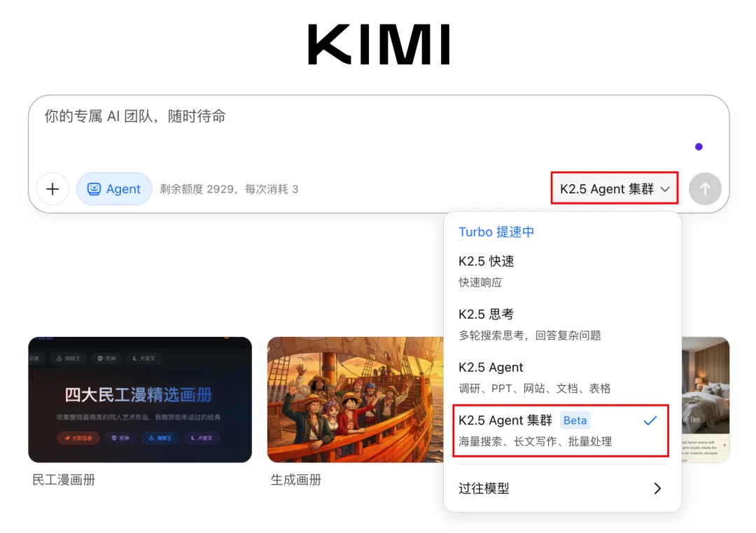This screenshot has width=756, height=533.
Task: Open the K2.5 Agent 集群 model dropdown
Action: 614,188
